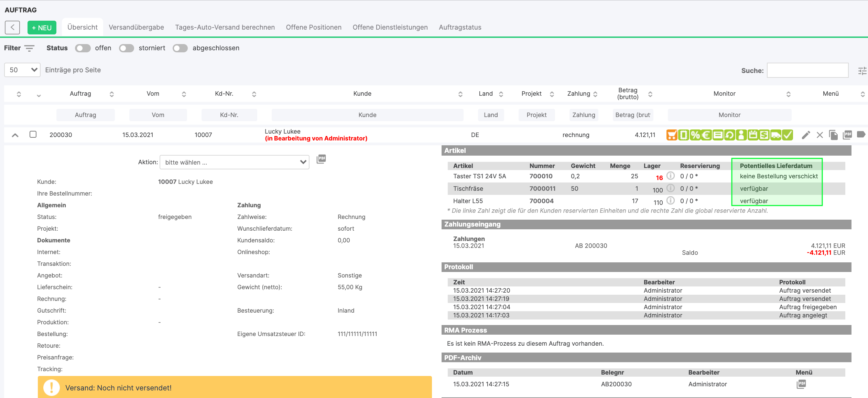
Task: Click the PDF icon next to the Aktion dropdown
Action: [x=321, y=159]
